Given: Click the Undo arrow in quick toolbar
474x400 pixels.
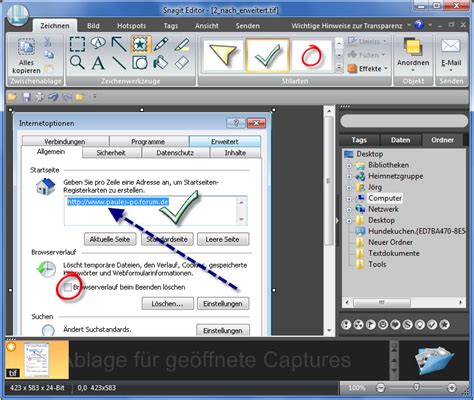Looking at the screenshot, I should pos(53,97).
